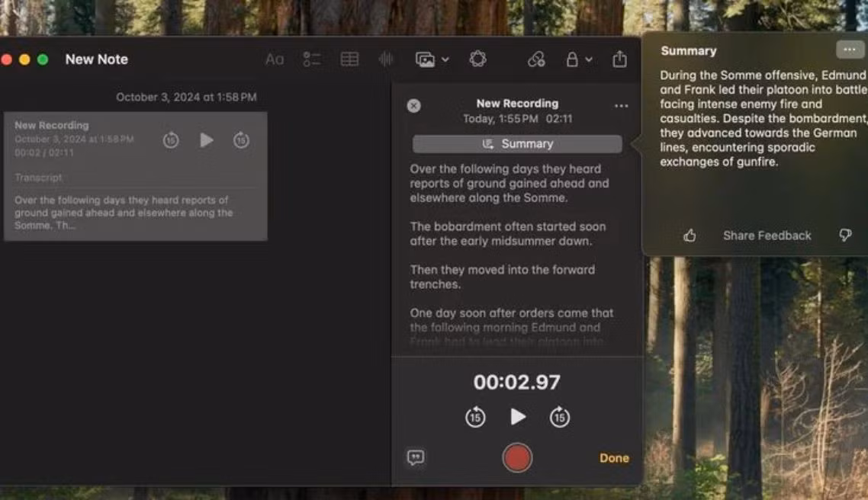Open the Aa text format menu
The height and width of the screenshot is (500, 868).
275,59
